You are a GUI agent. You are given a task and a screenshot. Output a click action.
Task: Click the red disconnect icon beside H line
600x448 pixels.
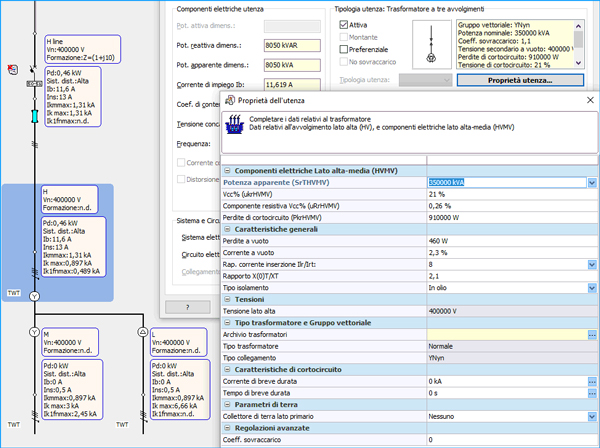pyautogui.click(x=13, y=69)
